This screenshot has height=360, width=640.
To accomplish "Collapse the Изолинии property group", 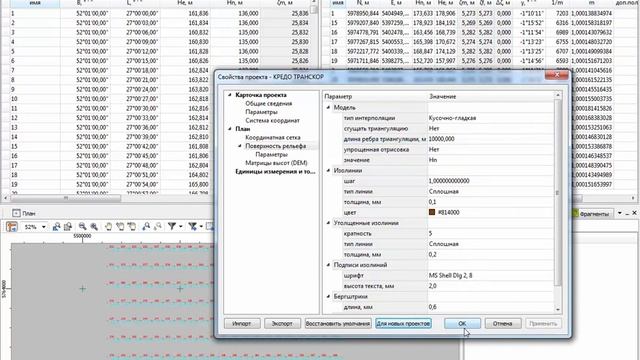I will pyautogui.click(x=328, y=170).
